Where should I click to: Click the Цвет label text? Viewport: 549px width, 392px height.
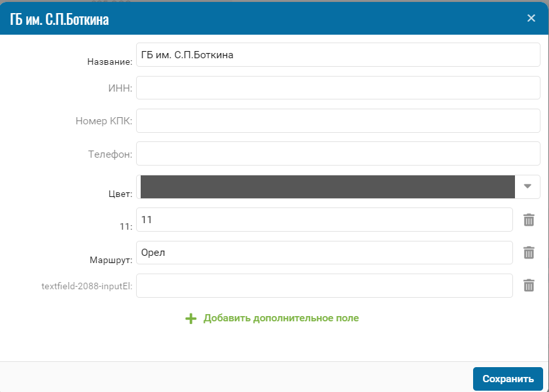[x=120, y=194]
